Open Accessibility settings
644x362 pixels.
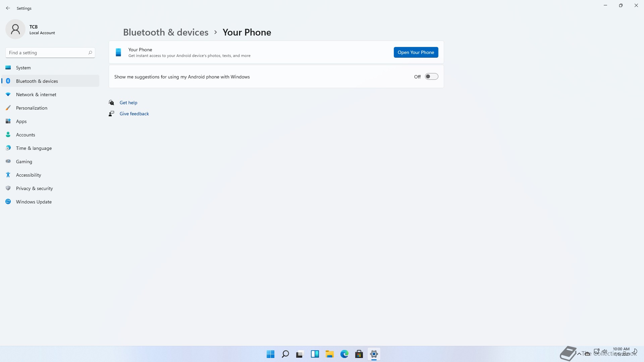pos(50,175)
